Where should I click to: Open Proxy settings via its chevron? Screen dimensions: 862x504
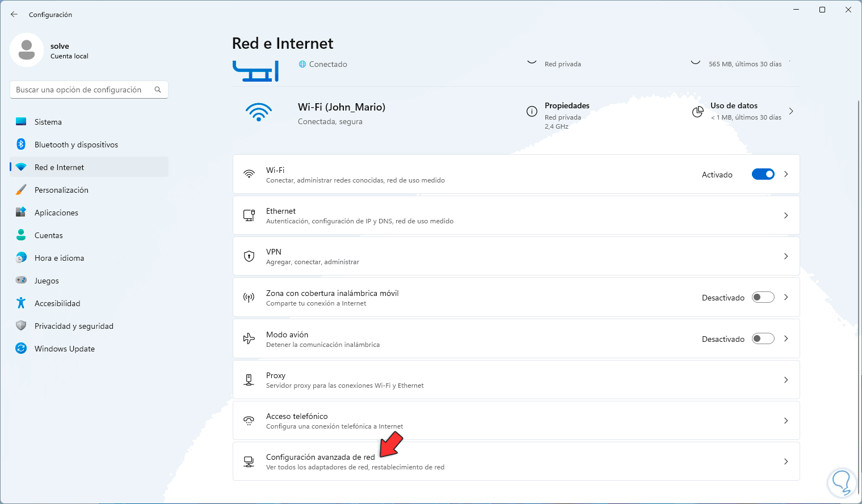(786, 380)
